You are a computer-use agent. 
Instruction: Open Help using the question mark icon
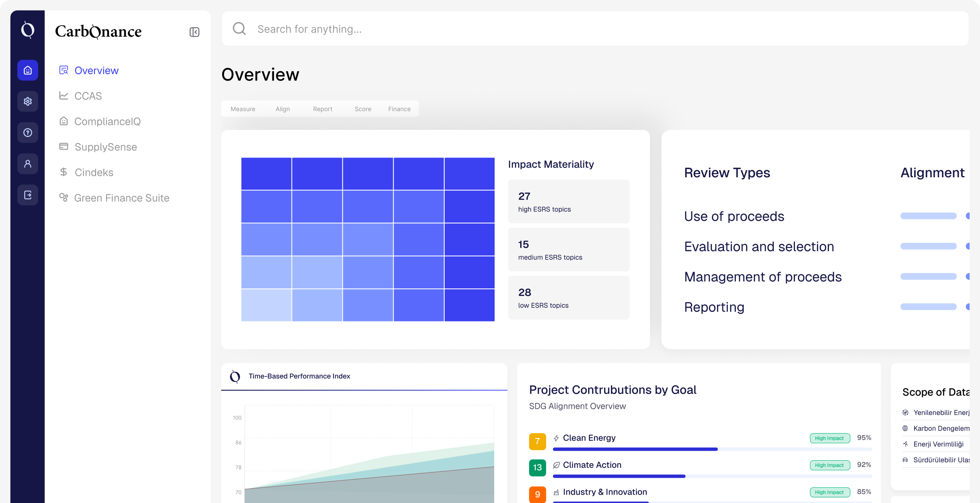27,132
